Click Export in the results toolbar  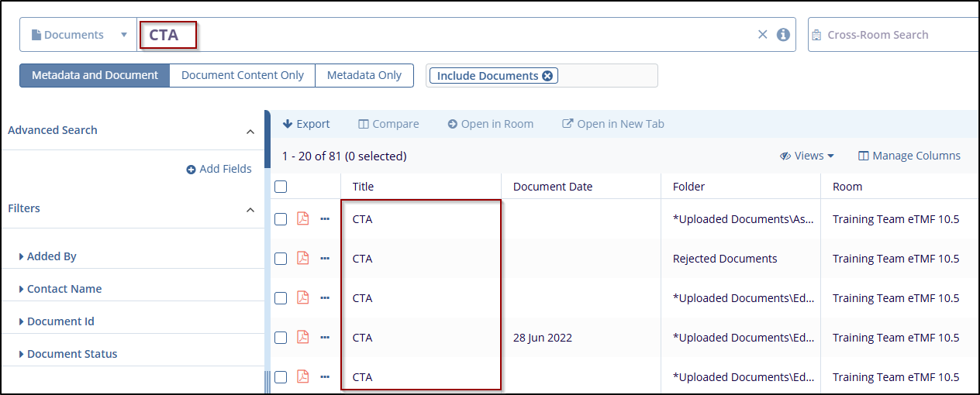pos(306,124)
